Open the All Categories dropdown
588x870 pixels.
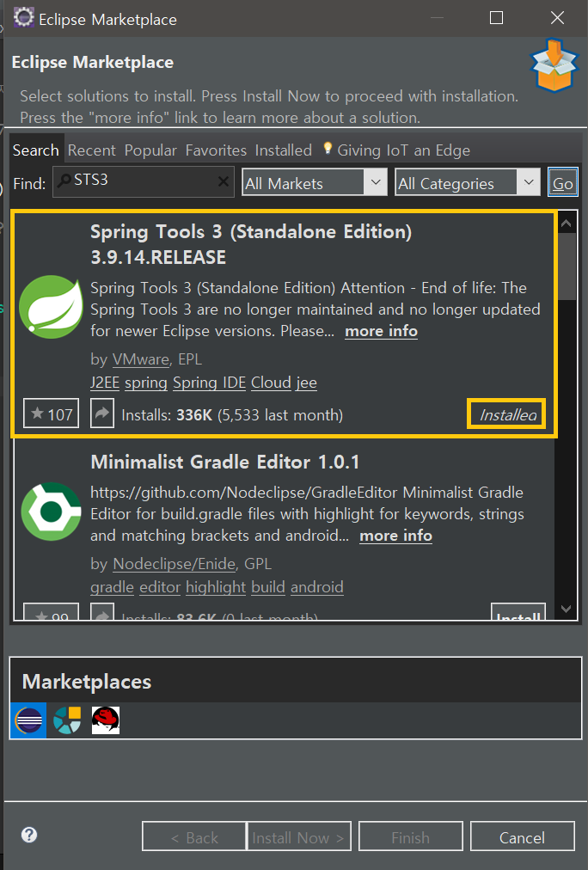tap(468, 182)
